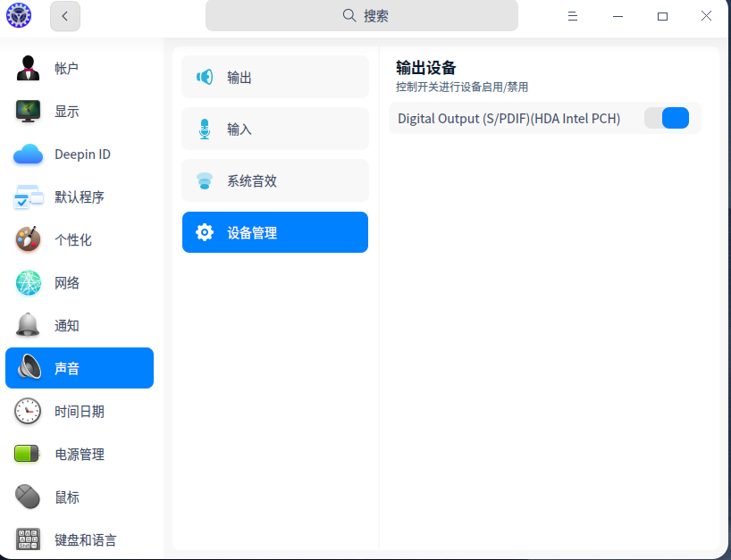Select 系统音效 system sound effects
This screenshot has width=731, height=560.
[274, 180]
